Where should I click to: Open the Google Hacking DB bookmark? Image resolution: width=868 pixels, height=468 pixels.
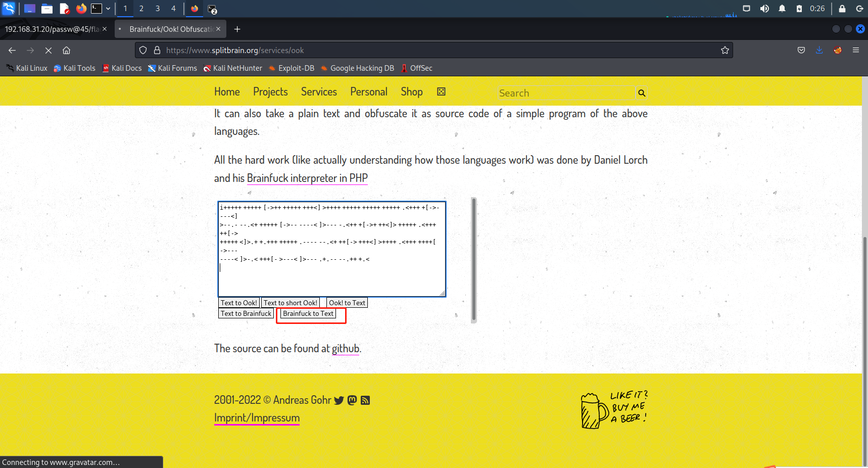tap(357, 68)
